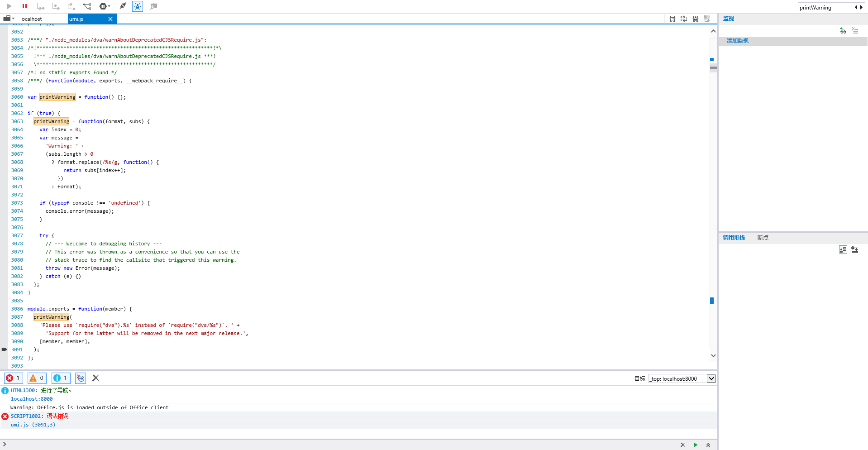
Task: Go to next search result arrow
Action: (861, 7)
